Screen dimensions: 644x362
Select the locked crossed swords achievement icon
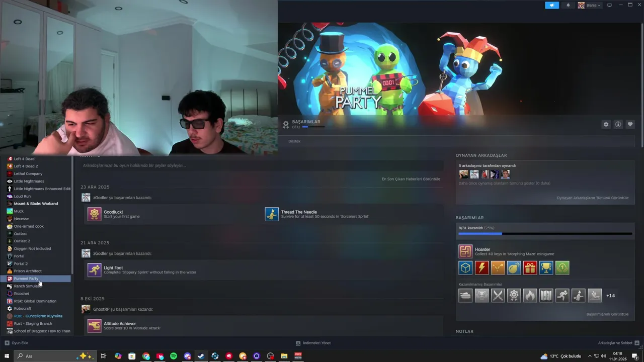[498, 296]
